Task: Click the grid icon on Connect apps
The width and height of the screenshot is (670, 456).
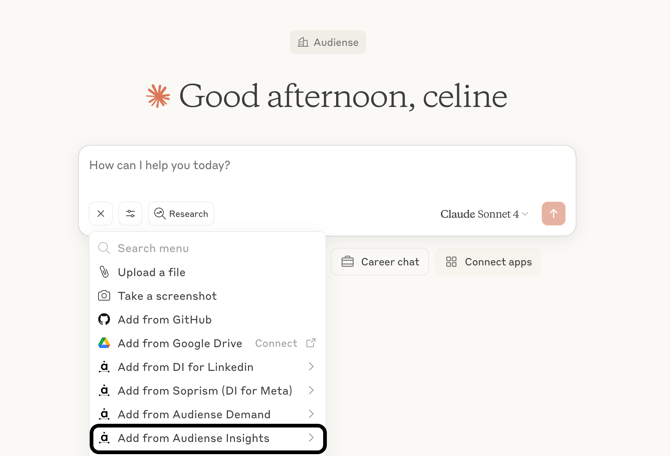Action: click(x=451, y=262)
